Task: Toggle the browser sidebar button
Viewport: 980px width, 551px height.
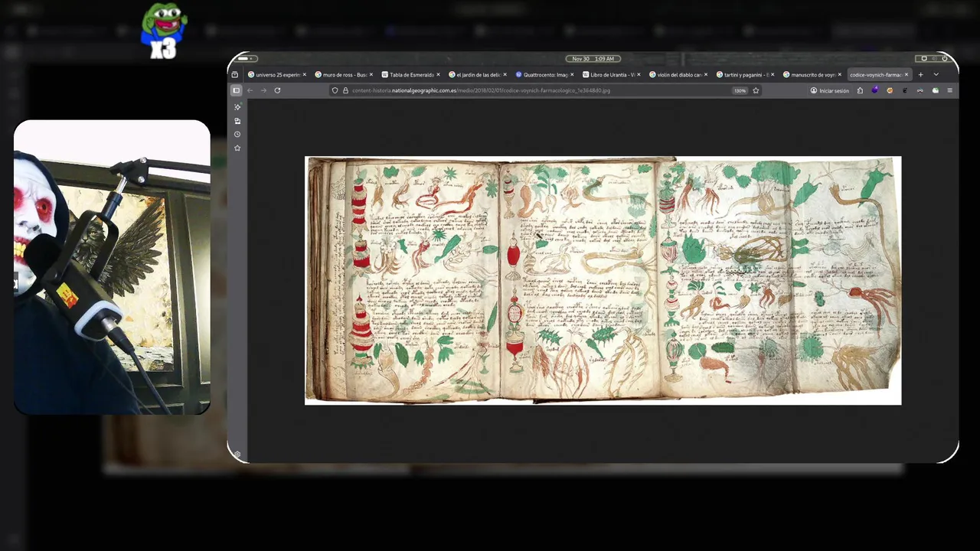Action: coord(236,90)
